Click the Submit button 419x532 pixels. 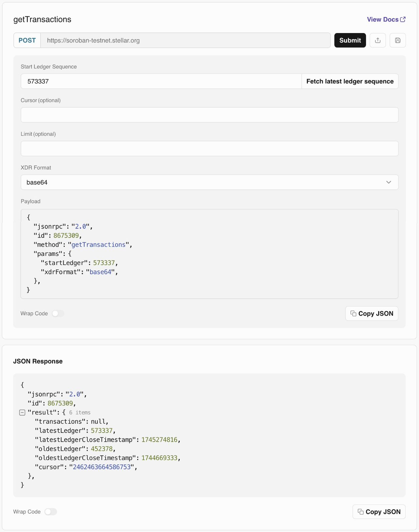point(350,40)
